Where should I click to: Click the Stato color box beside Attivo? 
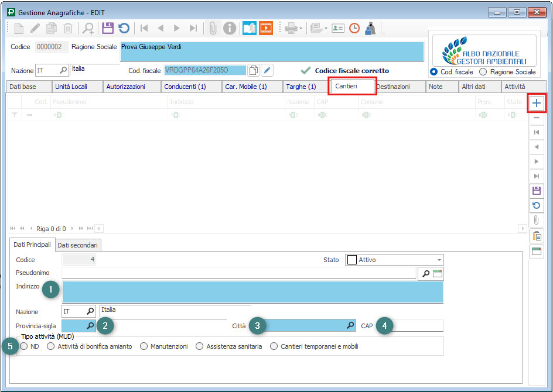tap(351, 260)
